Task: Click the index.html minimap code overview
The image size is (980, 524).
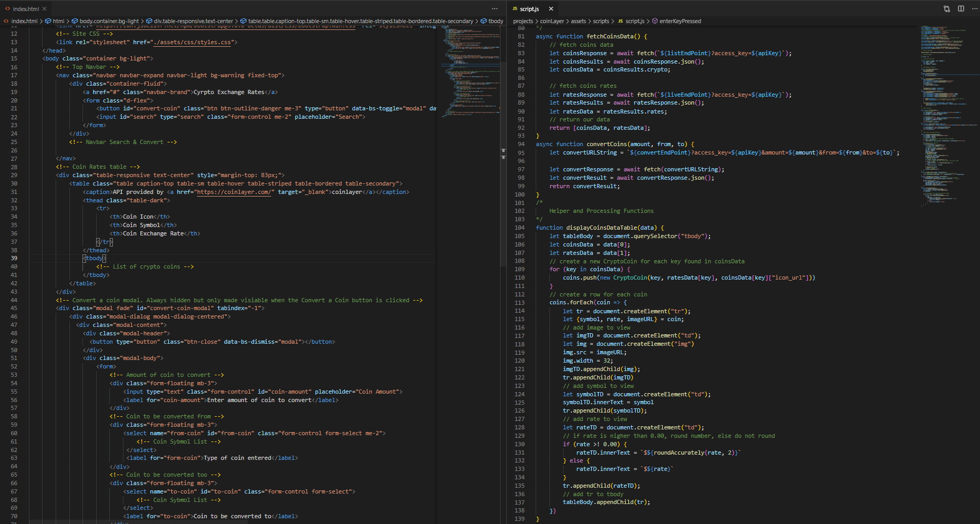Action: pos(470,71)
